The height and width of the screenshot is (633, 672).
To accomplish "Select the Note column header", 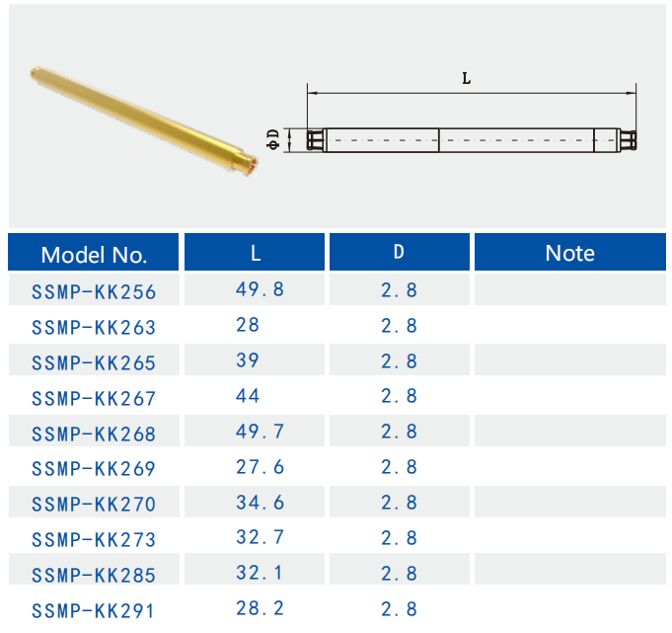I will [569, 253].
